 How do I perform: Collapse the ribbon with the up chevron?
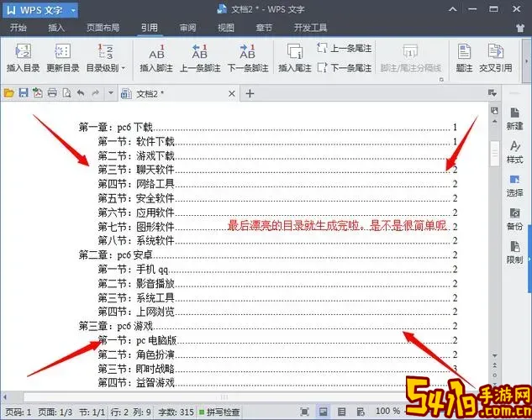pyautogui.click(x=453, y=9)
